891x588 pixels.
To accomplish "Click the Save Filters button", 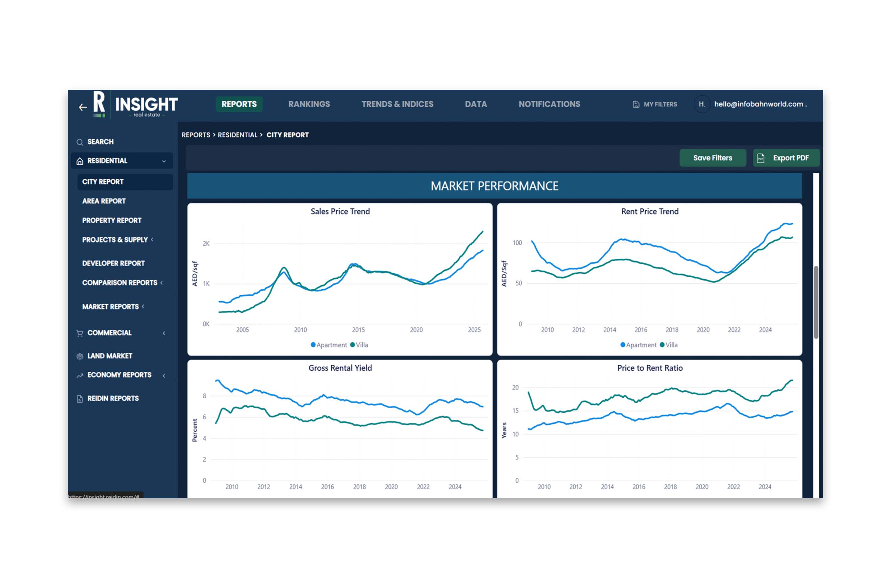I will click(x=712, y=158).
